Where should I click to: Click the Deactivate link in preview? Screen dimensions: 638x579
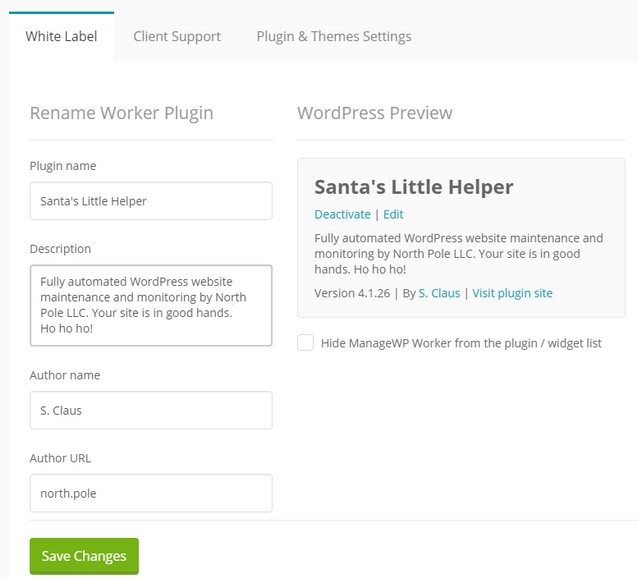(x=342, y=214)
